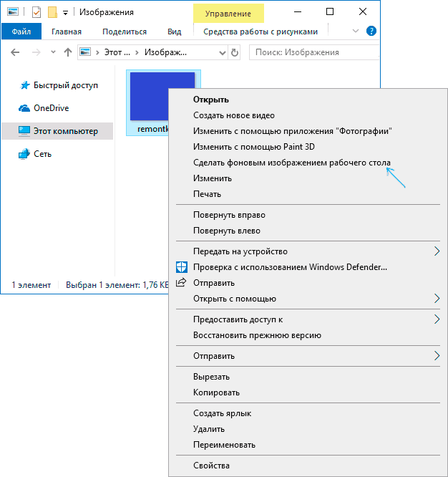448x477 pixels.
Task: Click the New Folder quick access icon
Action: pos(52,12)
